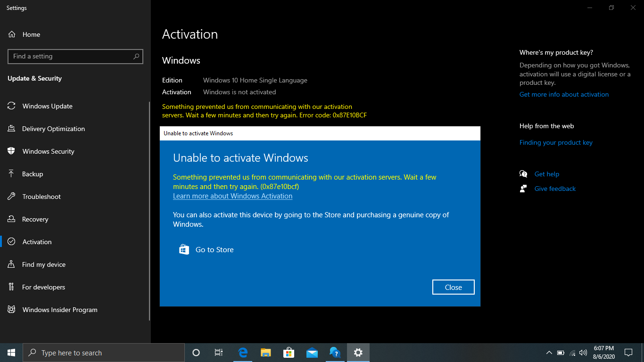Open For developers settings
Image resolution: width=644 pixels, height=362 pixels.
click(75, 287)
